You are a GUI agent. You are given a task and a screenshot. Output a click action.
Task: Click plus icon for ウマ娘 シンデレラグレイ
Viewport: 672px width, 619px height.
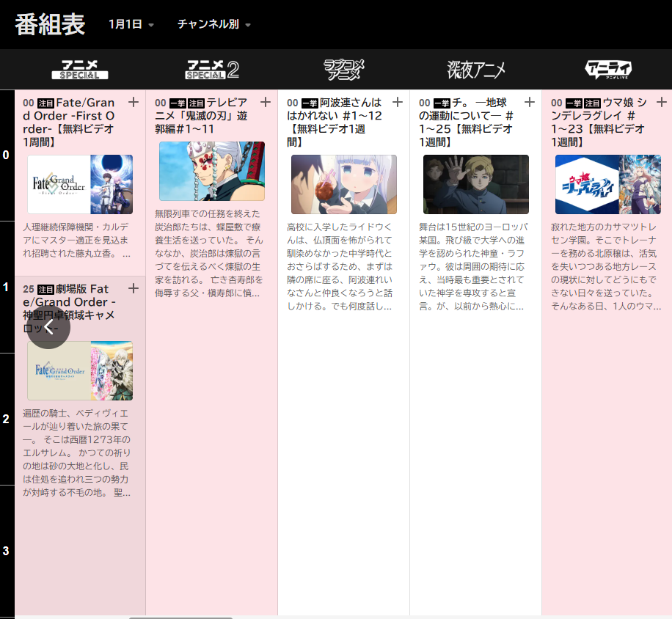pyautogui.click(x=662, y=102)
